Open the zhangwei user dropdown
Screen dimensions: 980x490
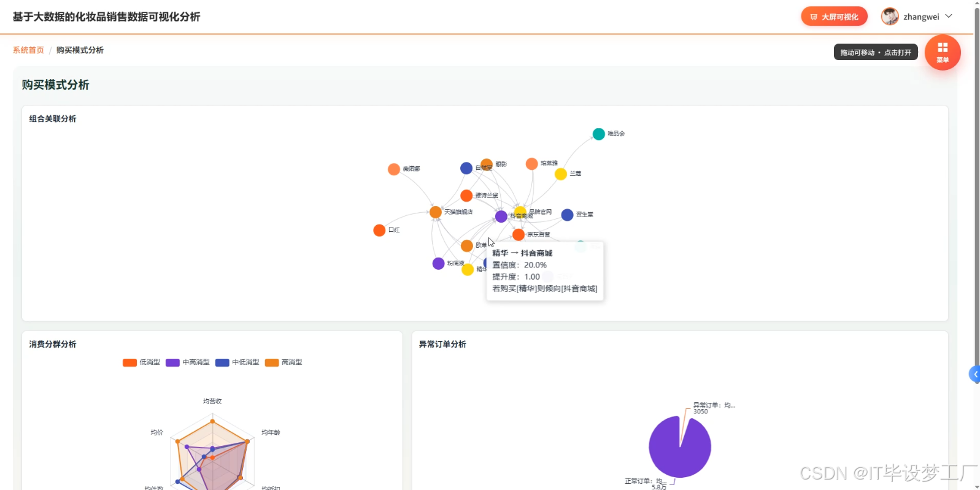point(917,17)
